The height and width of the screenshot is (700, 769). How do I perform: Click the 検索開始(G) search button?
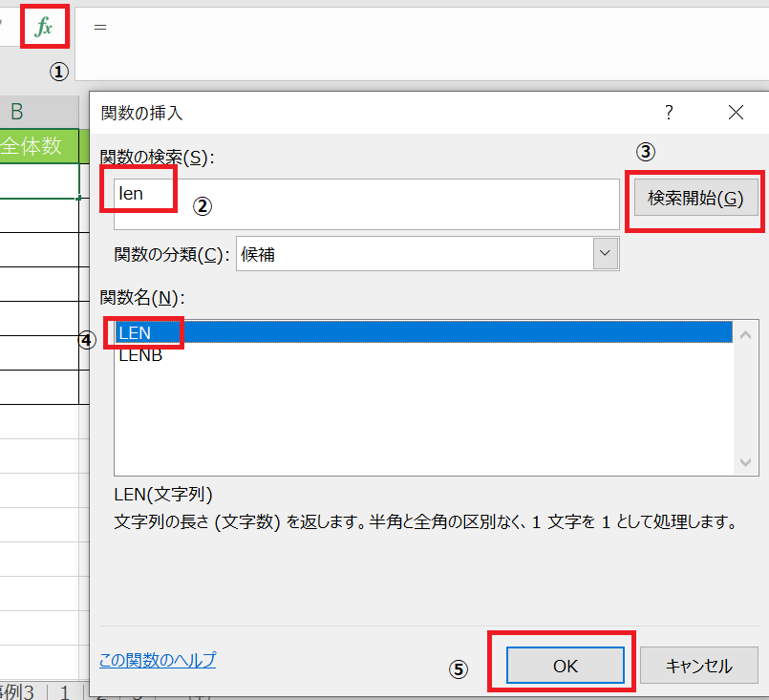coord(694,198)
